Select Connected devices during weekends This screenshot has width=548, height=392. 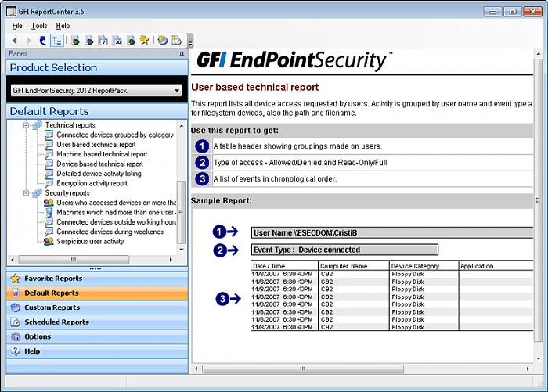pos(110,232)
